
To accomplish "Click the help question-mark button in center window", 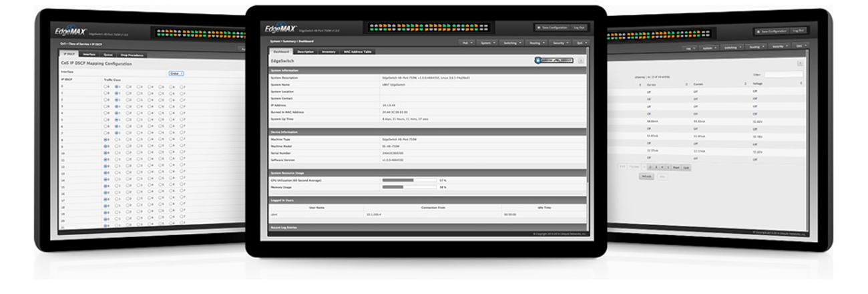I will 581,60.
